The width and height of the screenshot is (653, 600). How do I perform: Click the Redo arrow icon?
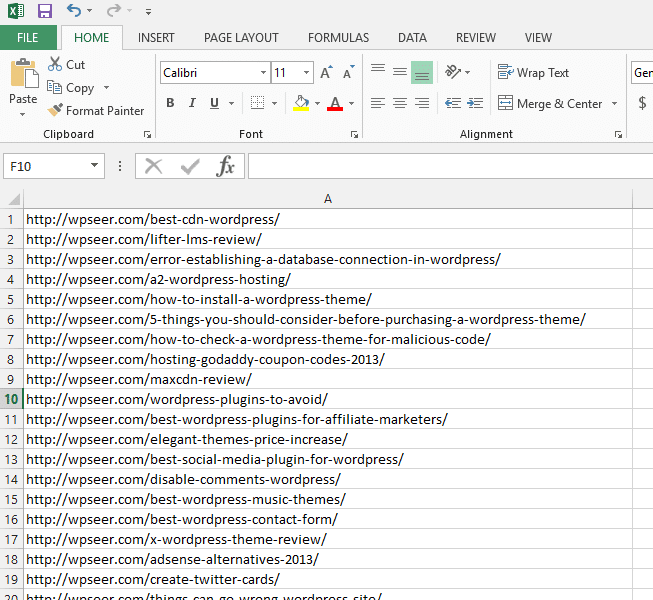coord(113,10)
